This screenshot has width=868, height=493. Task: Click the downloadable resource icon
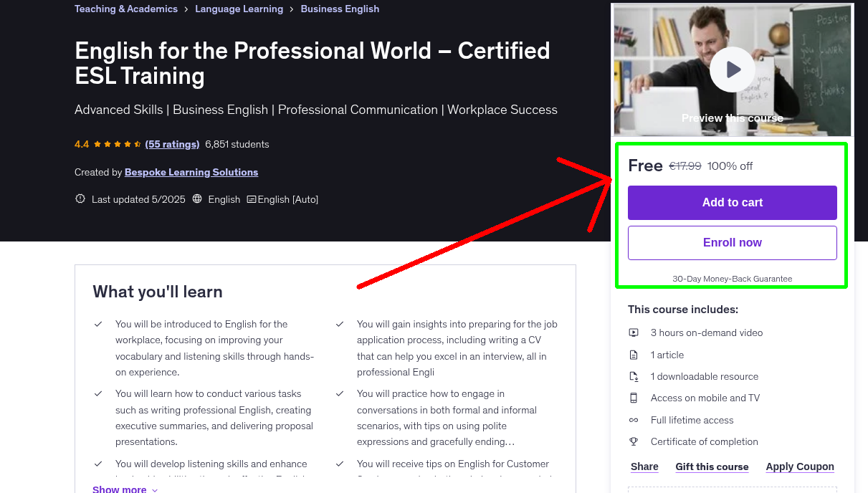click(634, 375)
